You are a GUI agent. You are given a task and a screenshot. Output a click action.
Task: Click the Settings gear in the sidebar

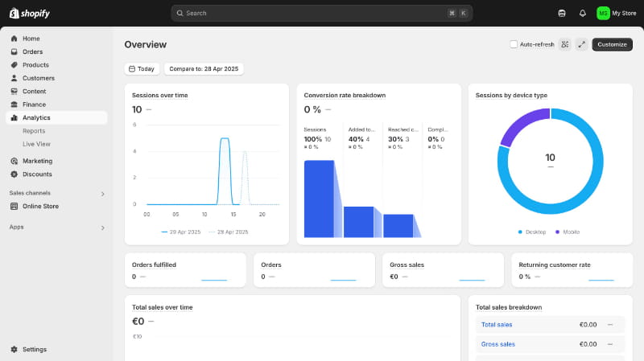coord(14,350)
